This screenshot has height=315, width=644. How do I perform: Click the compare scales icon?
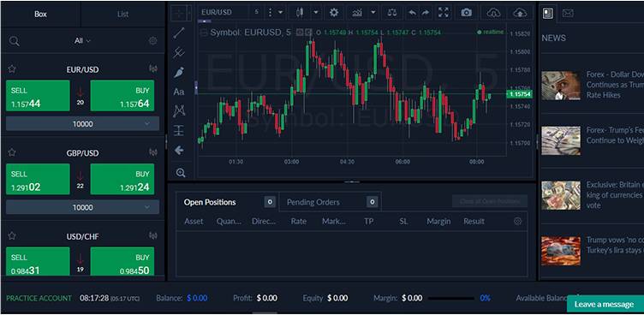tap(392, 12)
